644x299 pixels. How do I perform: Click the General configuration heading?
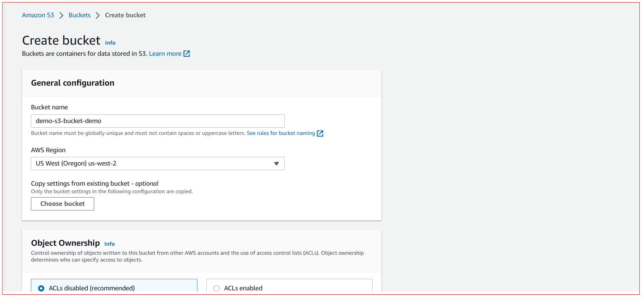pos(73,83)
